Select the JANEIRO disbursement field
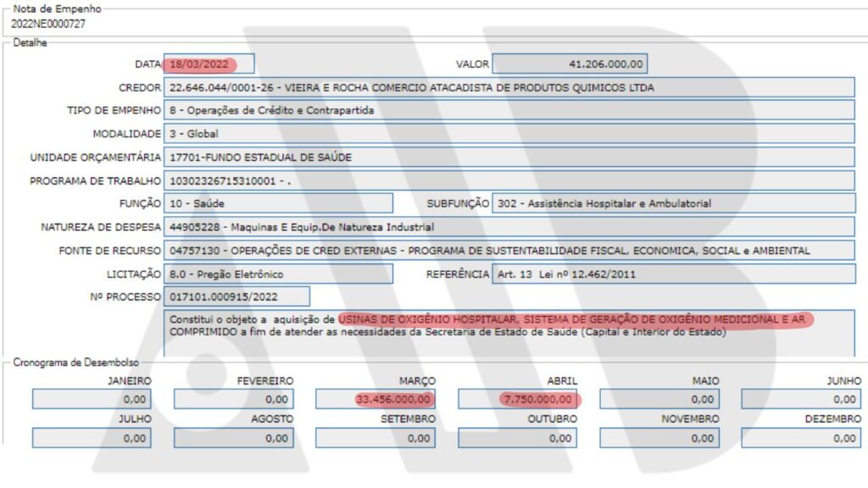The image size is (868, 488). click(92, 399)
